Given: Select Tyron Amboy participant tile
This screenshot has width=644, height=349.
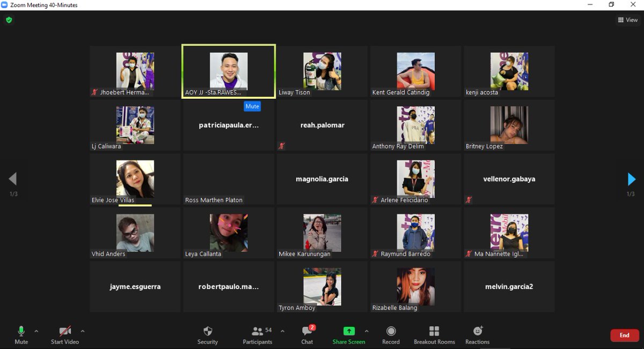Looking at the screenshot, I should (322, 287).
